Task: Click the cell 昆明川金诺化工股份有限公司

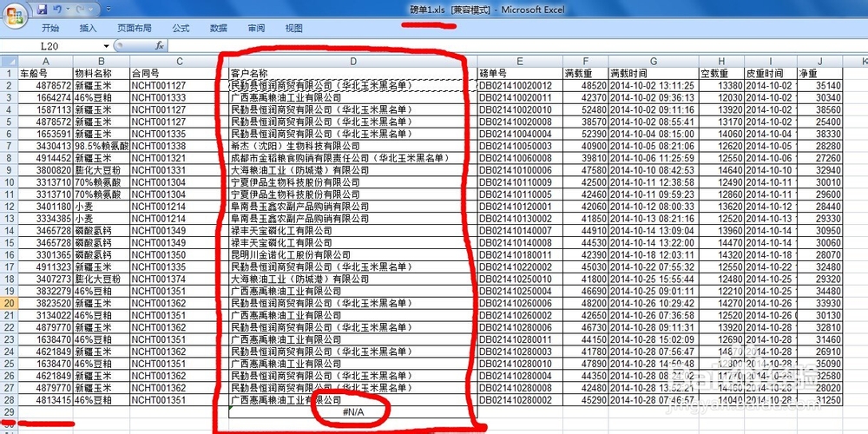Action: [x=353, y=254]
